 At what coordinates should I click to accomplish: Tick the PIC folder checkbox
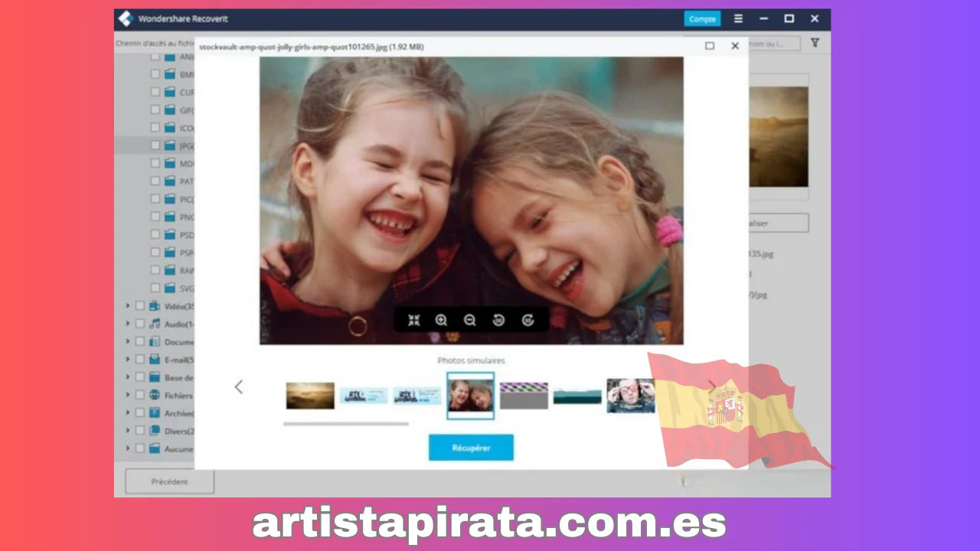click(155, 199)
